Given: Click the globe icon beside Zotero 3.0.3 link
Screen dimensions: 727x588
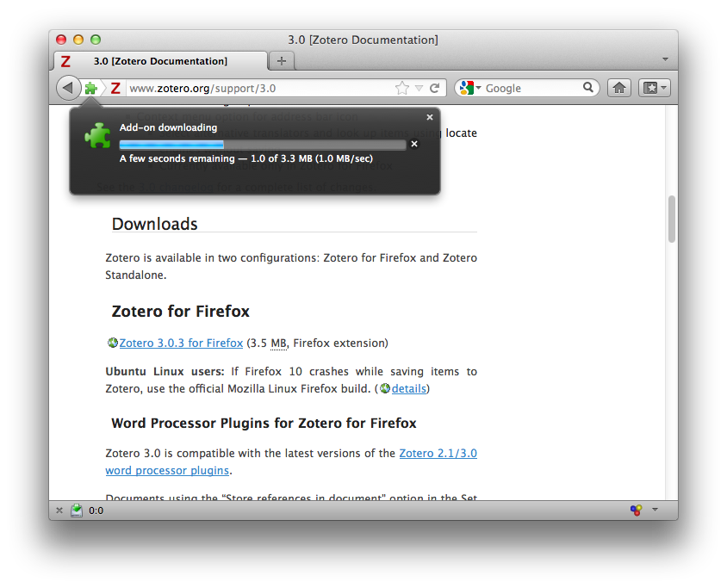Looking at the screenshot, I should coord(113,343).
